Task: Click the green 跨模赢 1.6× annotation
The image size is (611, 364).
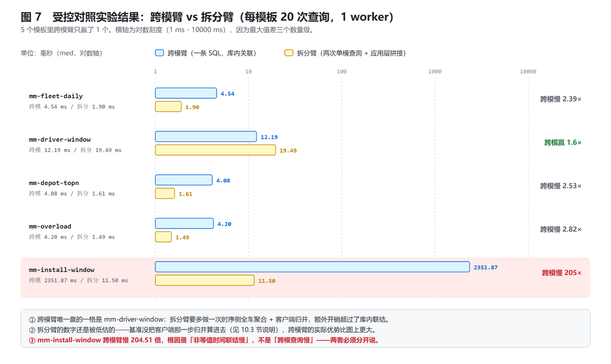Action: [563, 142]
